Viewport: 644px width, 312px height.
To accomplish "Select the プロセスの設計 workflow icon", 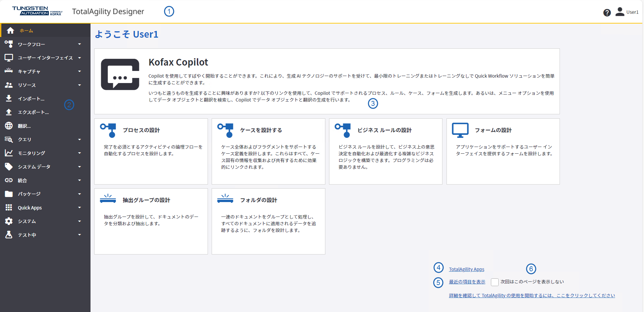I will (x=108, y=130).
